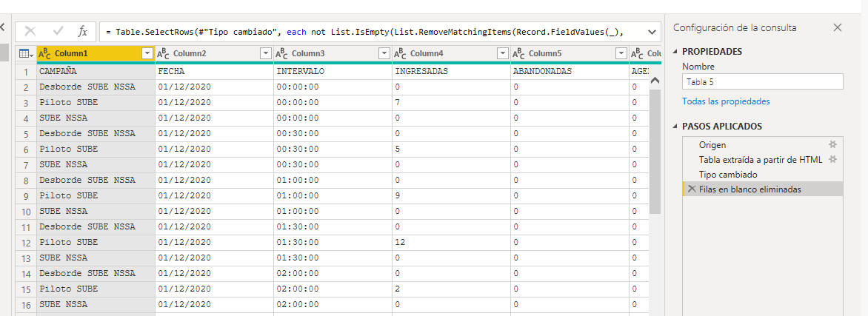
Task: Confirm the formula with checkmark icon
Action: click(58, 32)
